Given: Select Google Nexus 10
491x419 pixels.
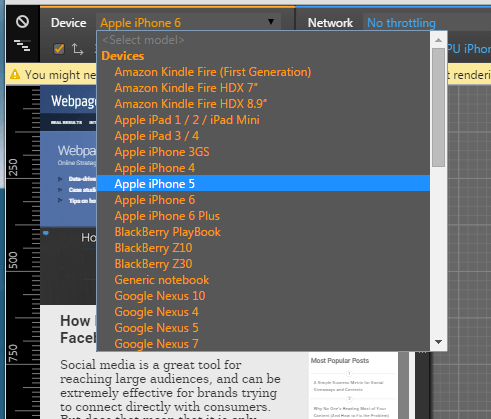Looking at the screenshot, I should point(263,296).
